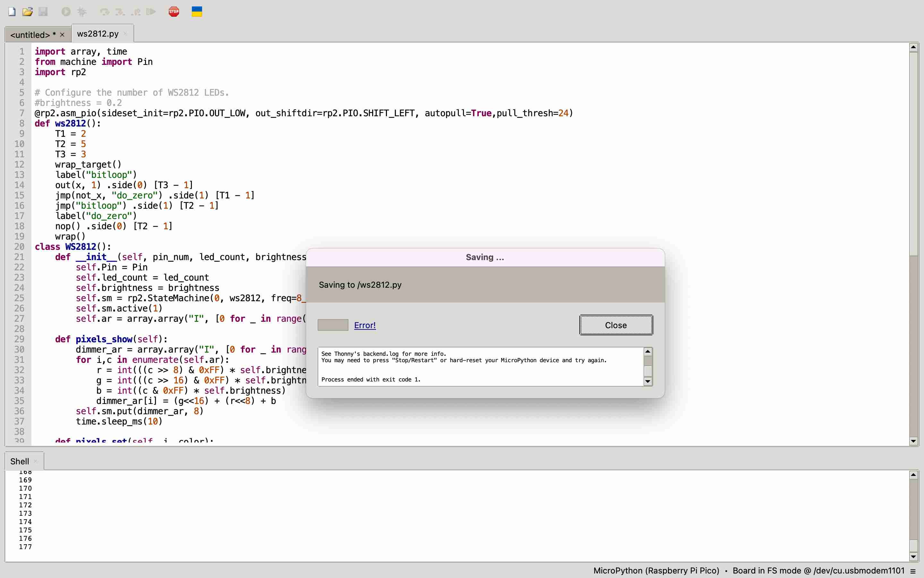Click the 'T2 = 5' assignment line
924x578 pixels.
pyautogui.click(x=71, y=144)
